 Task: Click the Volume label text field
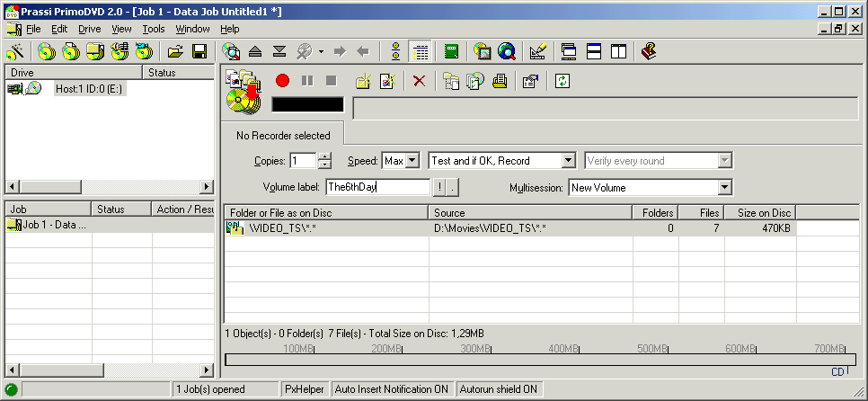coord(377,187)
